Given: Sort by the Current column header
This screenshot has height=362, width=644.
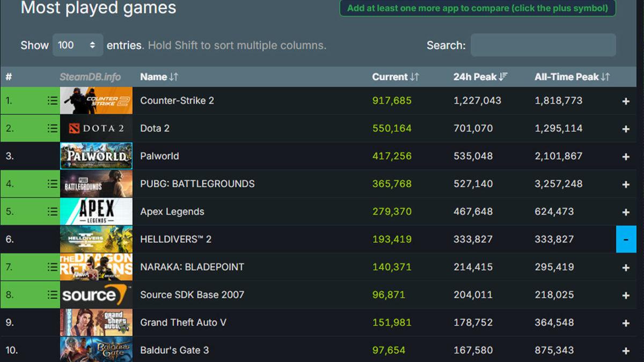Looking at the screenshot, I should (x=395, y=77).
